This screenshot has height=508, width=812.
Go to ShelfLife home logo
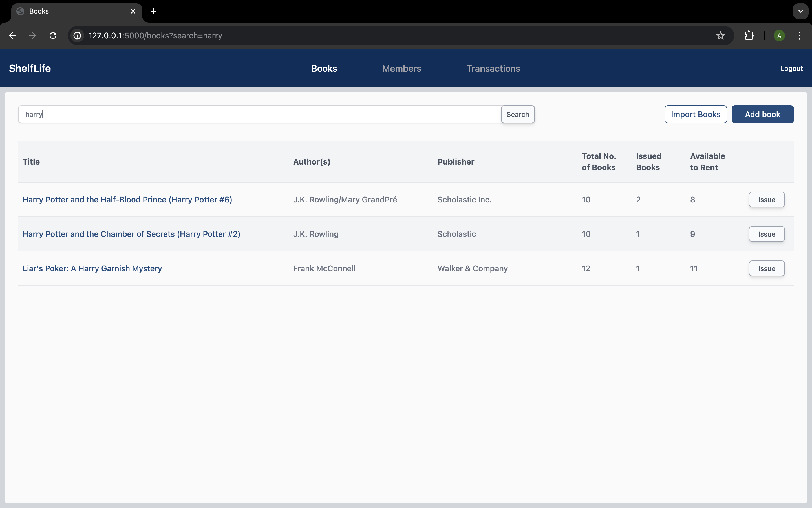coord(30,69)
